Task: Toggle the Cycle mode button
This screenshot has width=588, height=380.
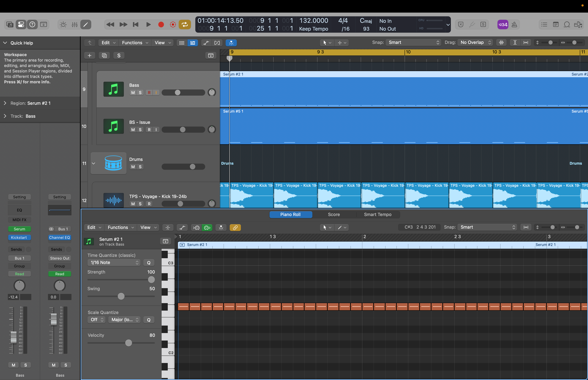Action: [x=185, y=24]
